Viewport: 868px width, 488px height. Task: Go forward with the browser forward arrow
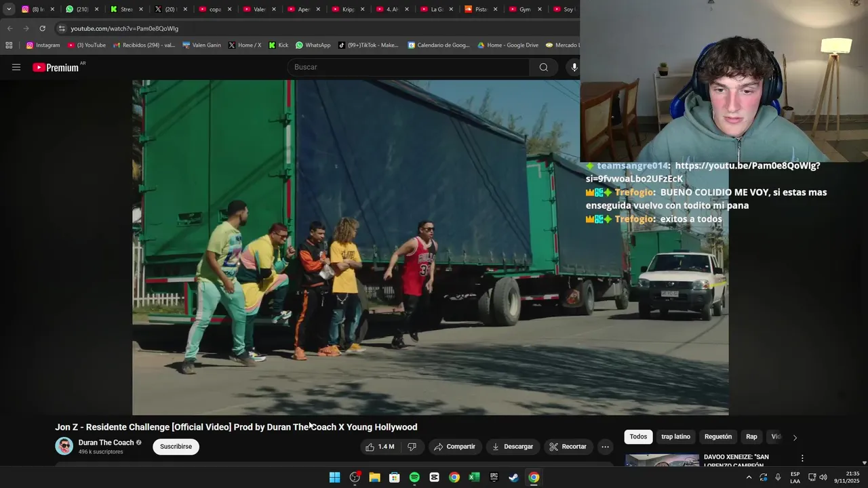tap(26, 28)
